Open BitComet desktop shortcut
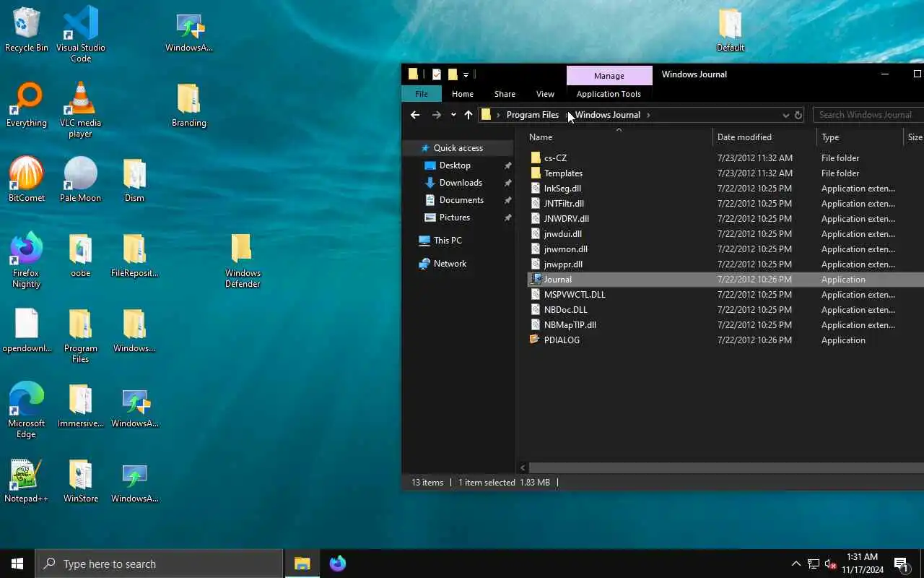The height and width of the screenshot is (578, 924). pos(27,180)
